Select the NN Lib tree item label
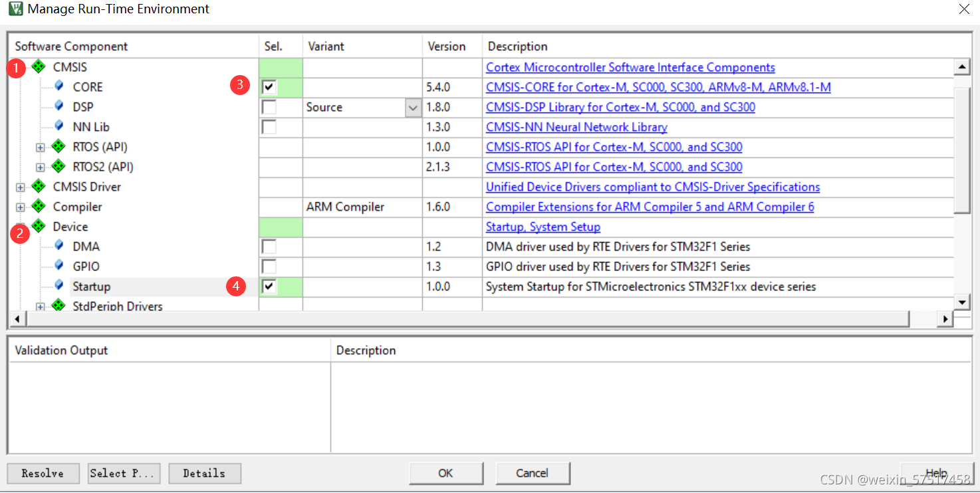 point(91,127)
